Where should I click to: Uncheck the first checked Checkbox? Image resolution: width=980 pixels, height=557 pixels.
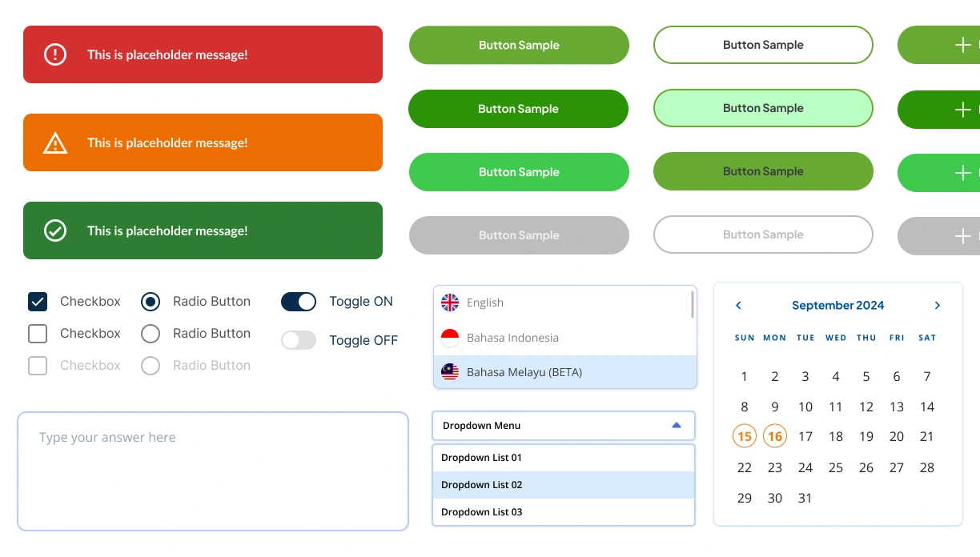[x=38, y=302]
